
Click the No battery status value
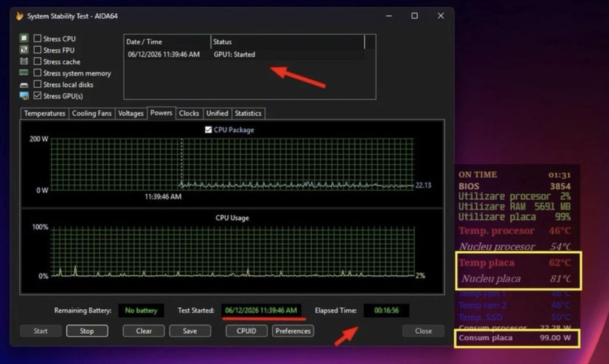pos(141,310)
